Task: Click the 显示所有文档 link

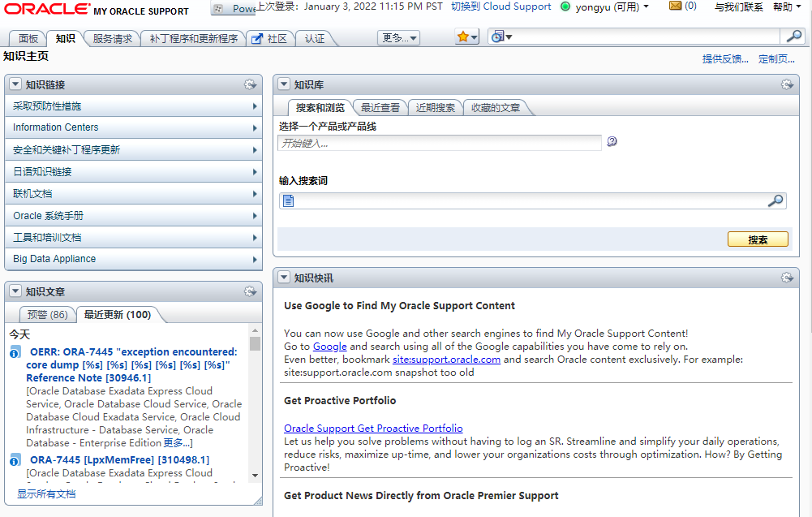Action: pyautogui.click(x=46, y=493)
